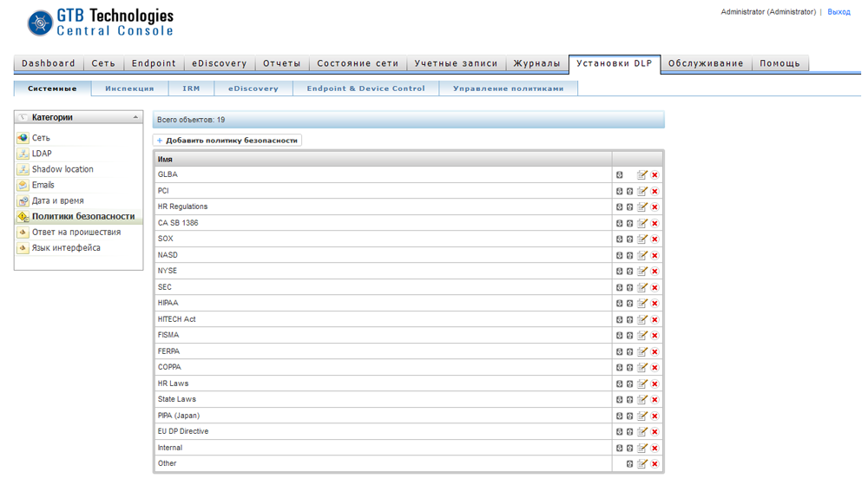Edit the CA SB 1386 policy
The height and width of the screenshot is (485, 868).
[642, 224]
